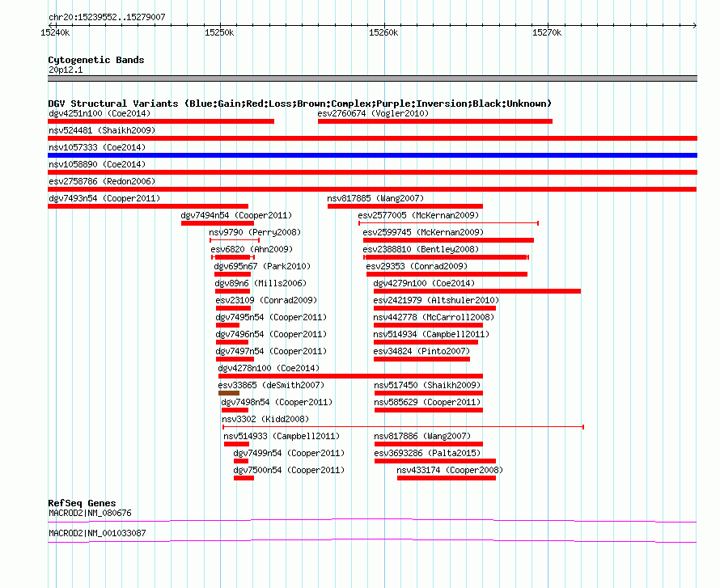
Task: Click esv2599745 (McKernan2009) label
Action: 423,232
